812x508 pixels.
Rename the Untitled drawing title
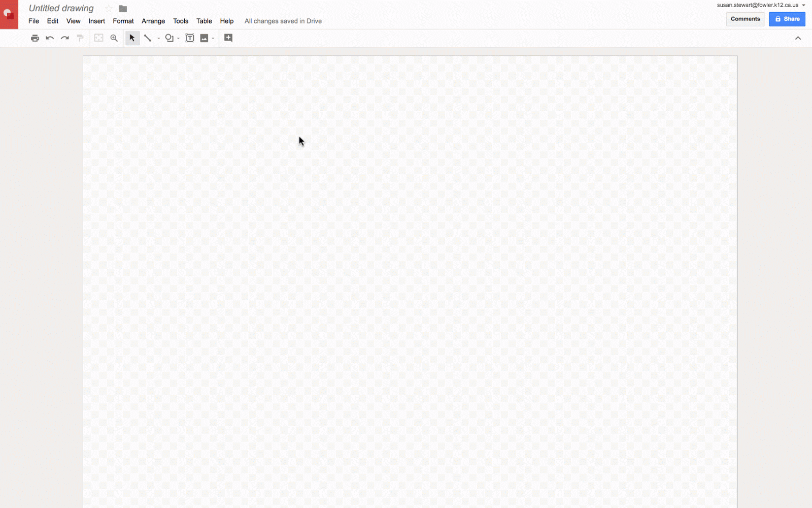pyautogui.click(x=61, y=8)
